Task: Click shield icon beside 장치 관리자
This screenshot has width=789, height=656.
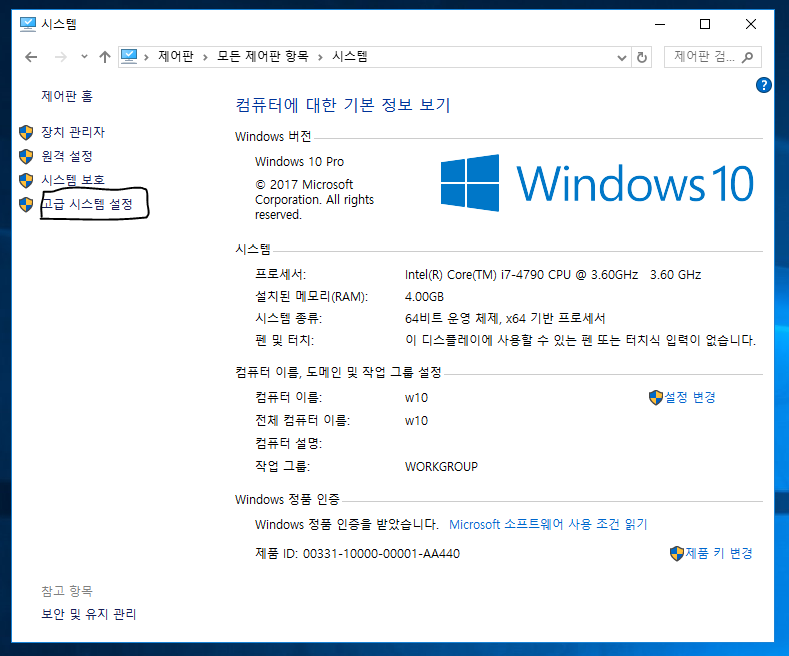Action: pyautogui.click(x=26, y=133)
